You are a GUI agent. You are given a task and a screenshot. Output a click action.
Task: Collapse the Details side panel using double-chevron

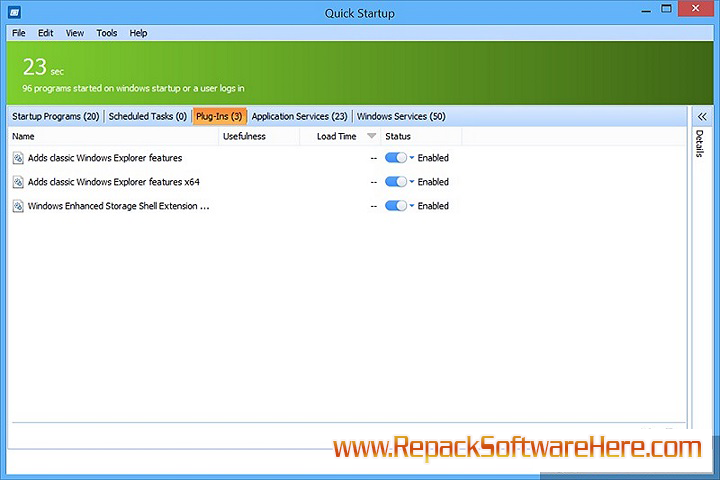702,117
